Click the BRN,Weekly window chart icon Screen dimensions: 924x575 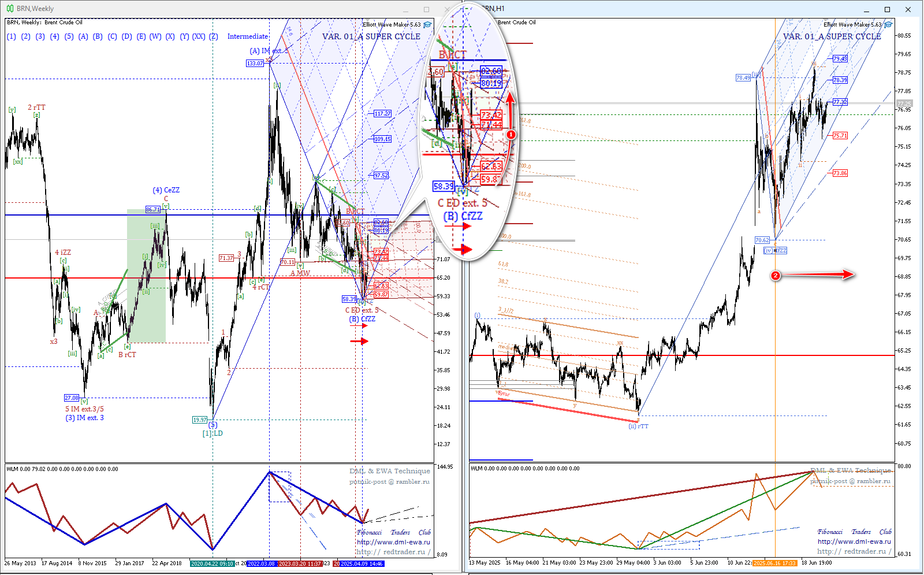(10, 9)
